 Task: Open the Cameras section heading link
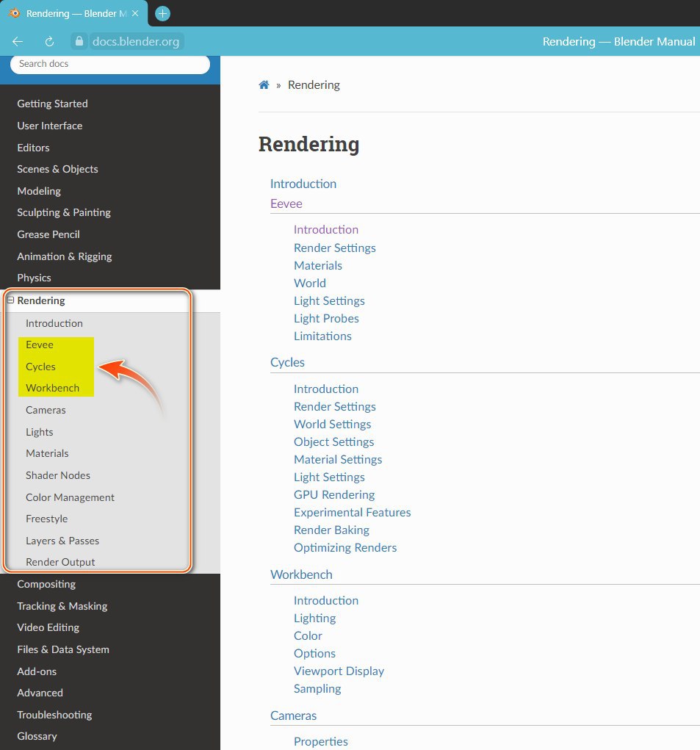pyautogui.click(x=294, y=716)
